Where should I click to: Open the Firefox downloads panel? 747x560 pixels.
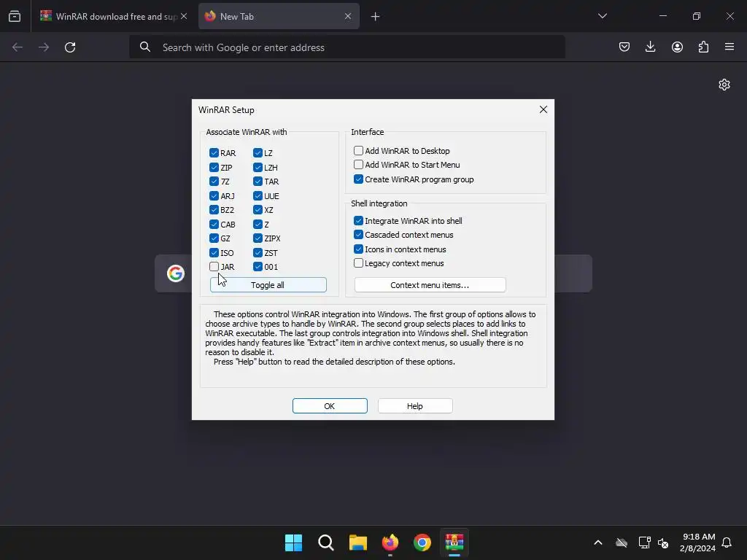pyautogui.click(x=650, y=47)
